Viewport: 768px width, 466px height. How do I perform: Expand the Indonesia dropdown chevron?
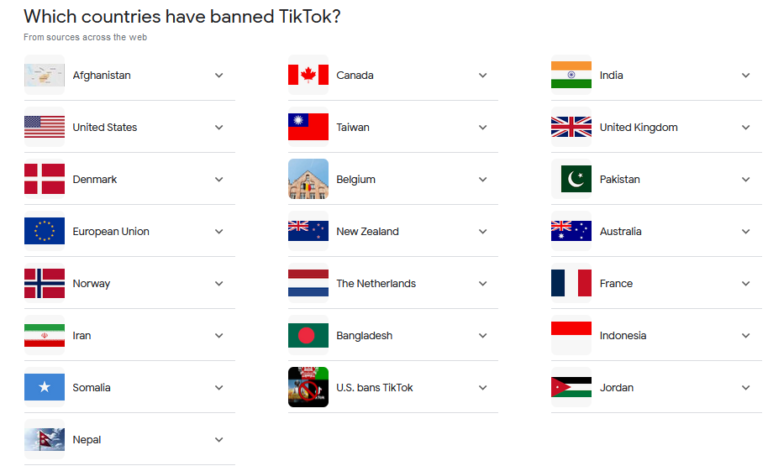(x=745, y=335)
